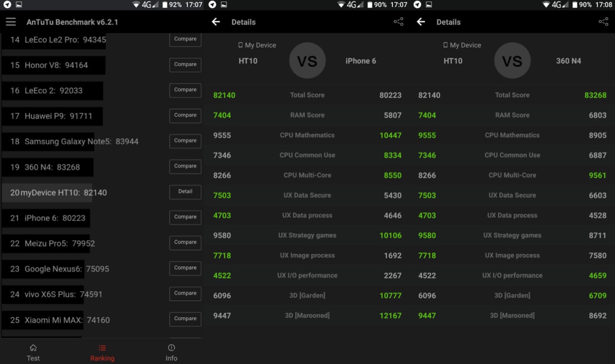Tap 360 N4 3D Garden score 6709
This screenshot has width=615, height=364.
598,295
